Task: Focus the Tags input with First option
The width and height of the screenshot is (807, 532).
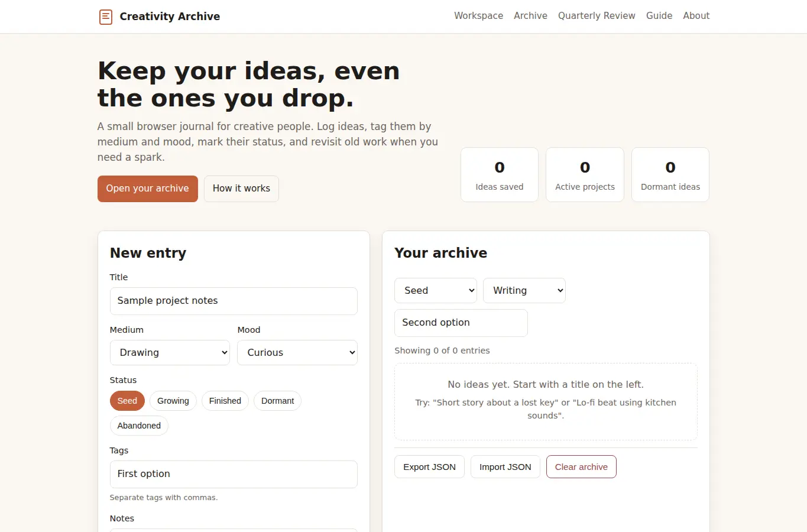Action: pyautogui.click(x=234, y=474)
